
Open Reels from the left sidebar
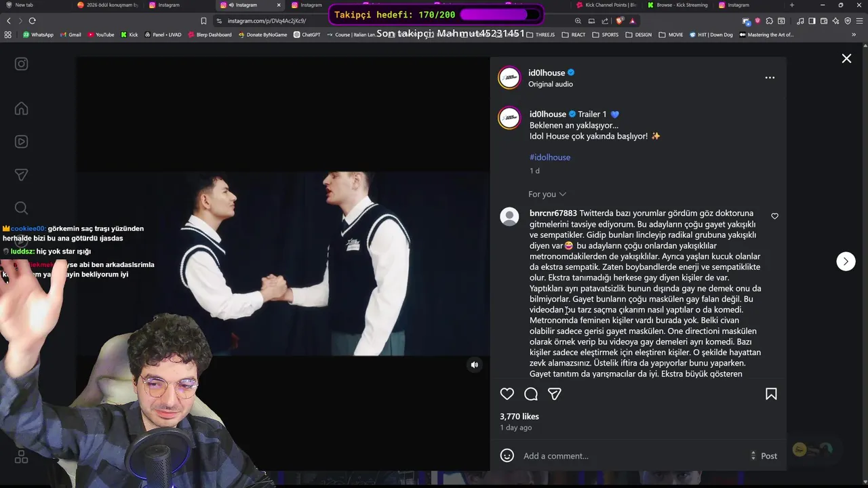[22, 142]
